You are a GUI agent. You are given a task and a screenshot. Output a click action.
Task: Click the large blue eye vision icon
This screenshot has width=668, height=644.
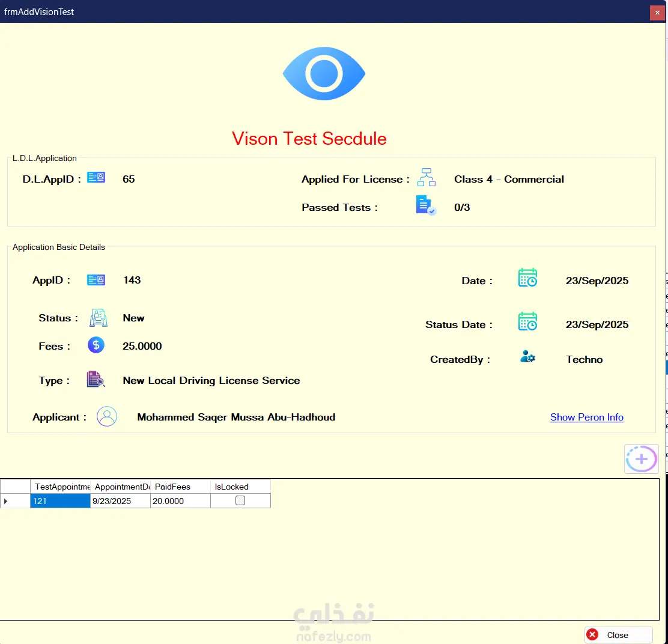(324, 74)
